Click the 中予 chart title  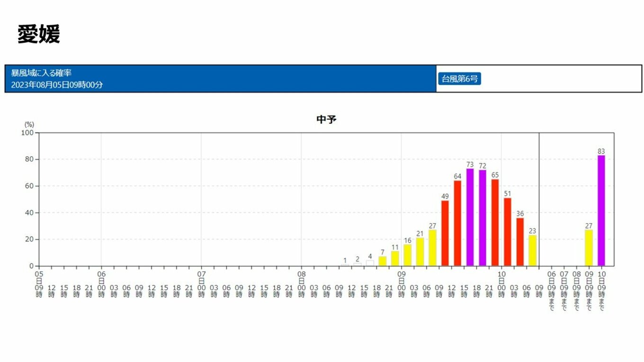326,120
